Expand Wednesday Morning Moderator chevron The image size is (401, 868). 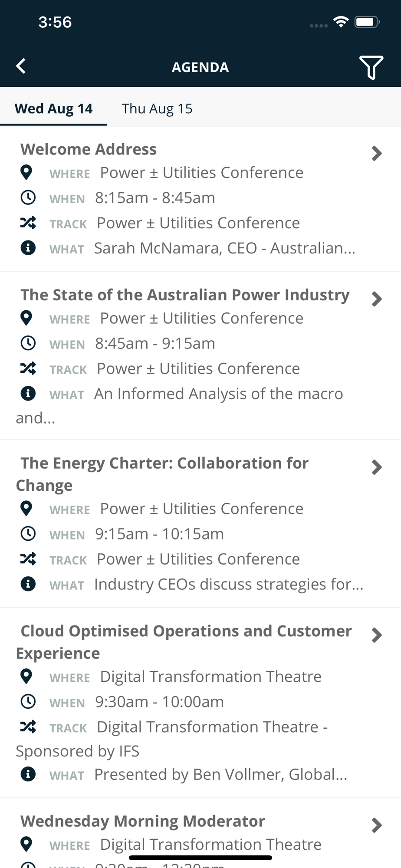click(x=377, y=825)
